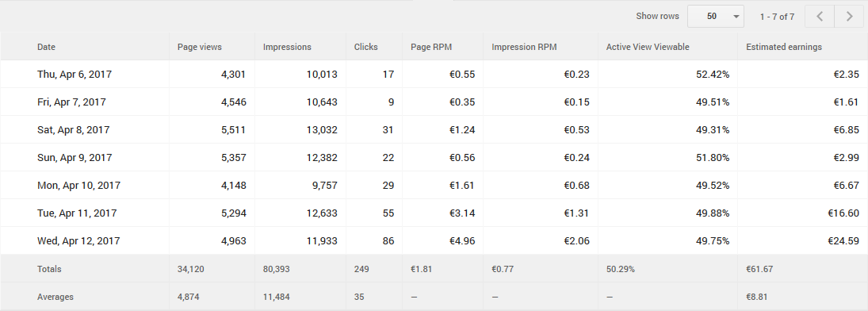Image resolution: width=868 pixels, height=311 pixels.
Task: Click the Page RPM value €3.14
Action: pos(461,213)
